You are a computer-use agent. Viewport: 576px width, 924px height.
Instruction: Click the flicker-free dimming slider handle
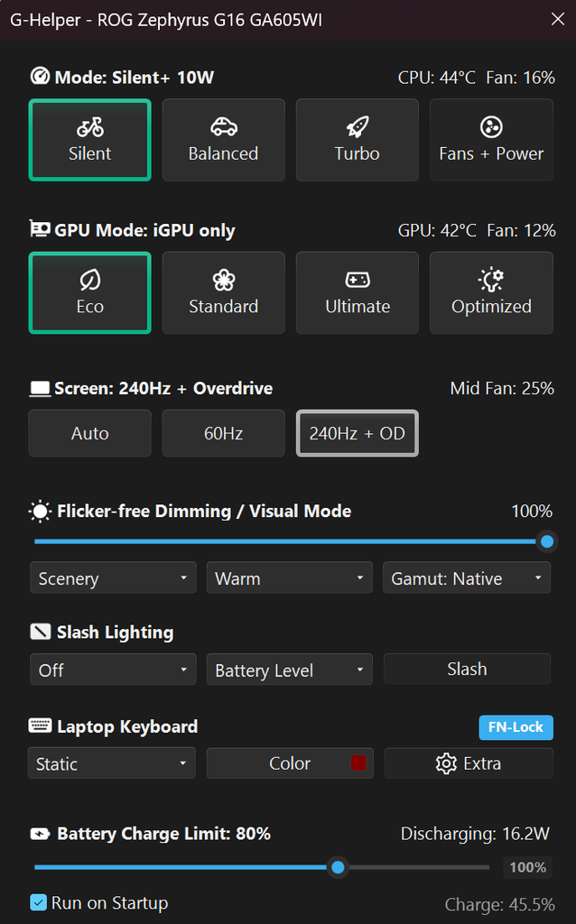pyautogui.click(x=547, y=541)
